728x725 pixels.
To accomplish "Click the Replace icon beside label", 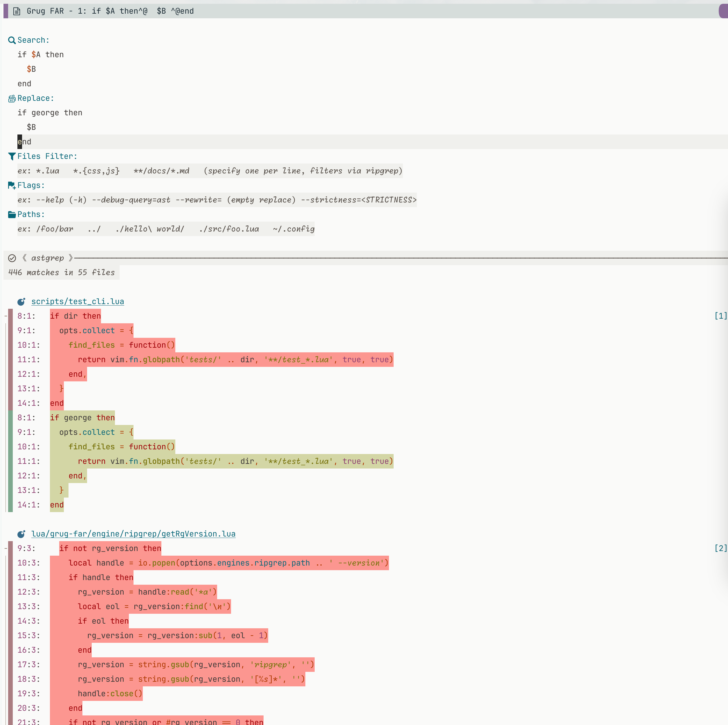I will pyautogui.click(x=12, y=98).
